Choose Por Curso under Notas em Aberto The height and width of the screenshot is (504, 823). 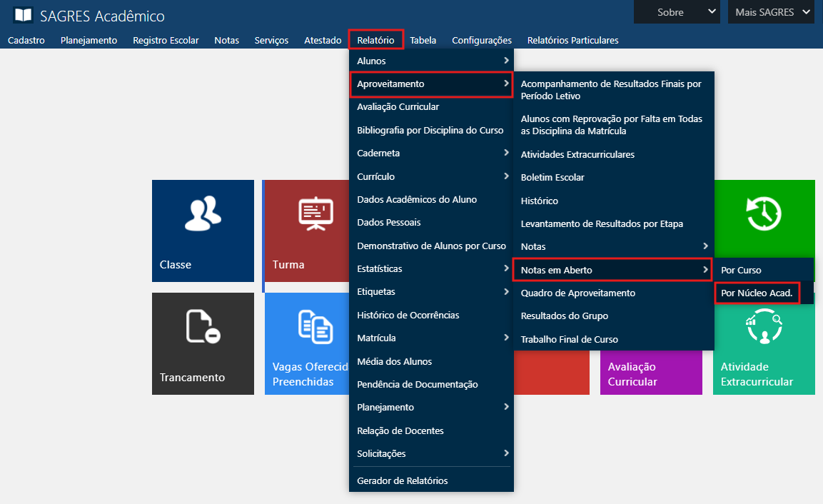[741, 270]
